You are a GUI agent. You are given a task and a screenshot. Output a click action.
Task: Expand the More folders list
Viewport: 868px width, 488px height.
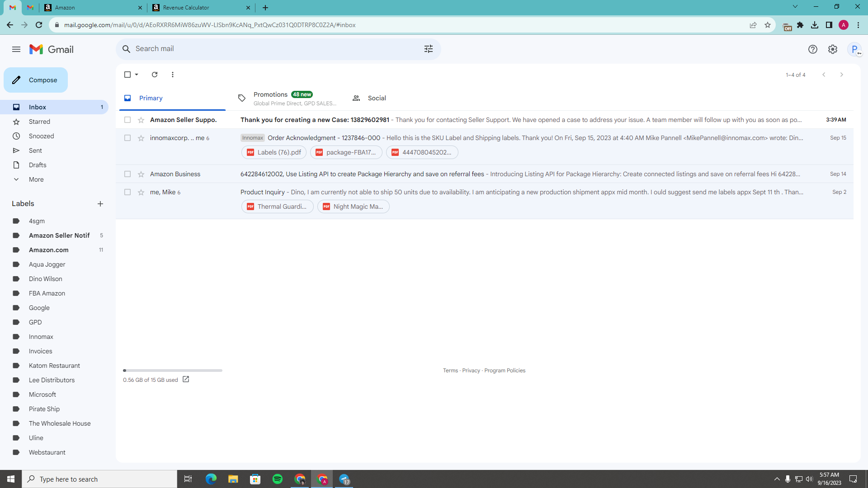pyautogui.click(x=54, y=179)
